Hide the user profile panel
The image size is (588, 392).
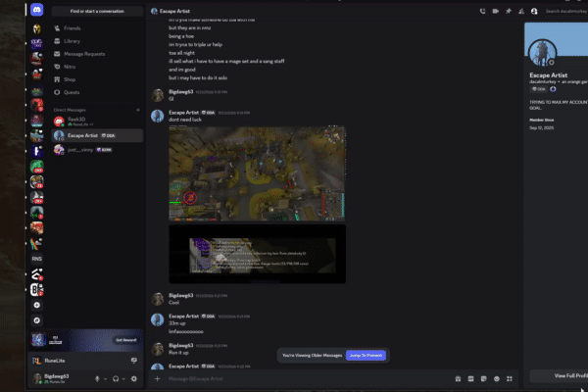coord(534,11)
